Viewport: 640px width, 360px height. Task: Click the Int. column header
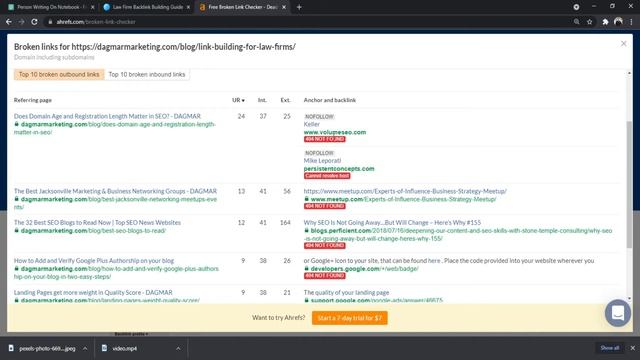click(x=262, y=100)
